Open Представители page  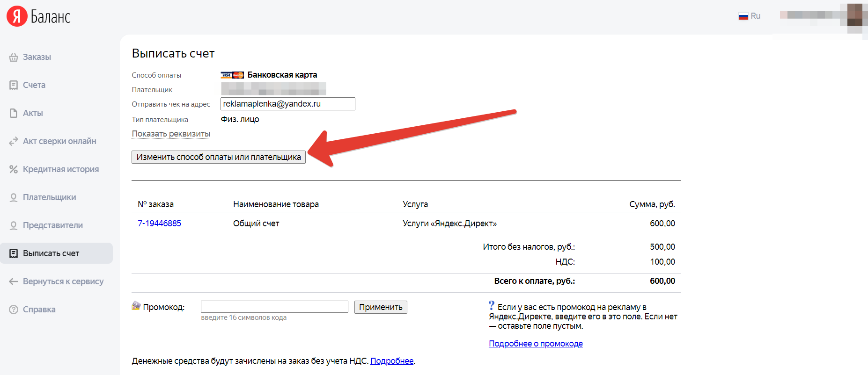click(53, 225)
